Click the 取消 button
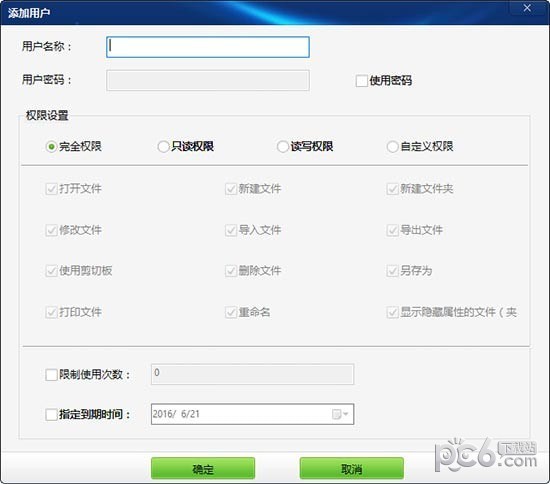This screenshot has height=484, width=550. 351,469
